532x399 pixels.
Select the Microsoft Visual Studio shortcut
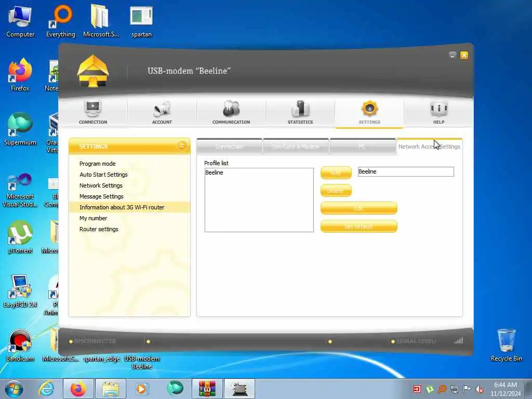click(x=20, y=190)
